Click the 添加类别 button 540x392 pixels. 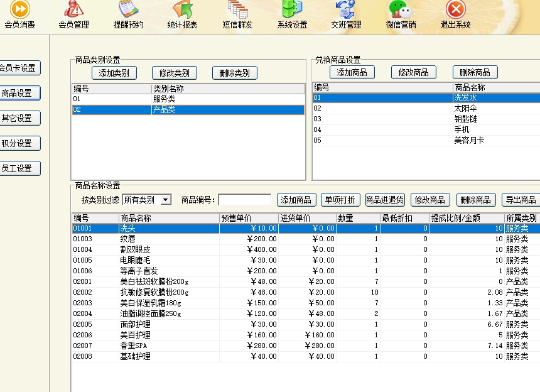click(114, 73)
